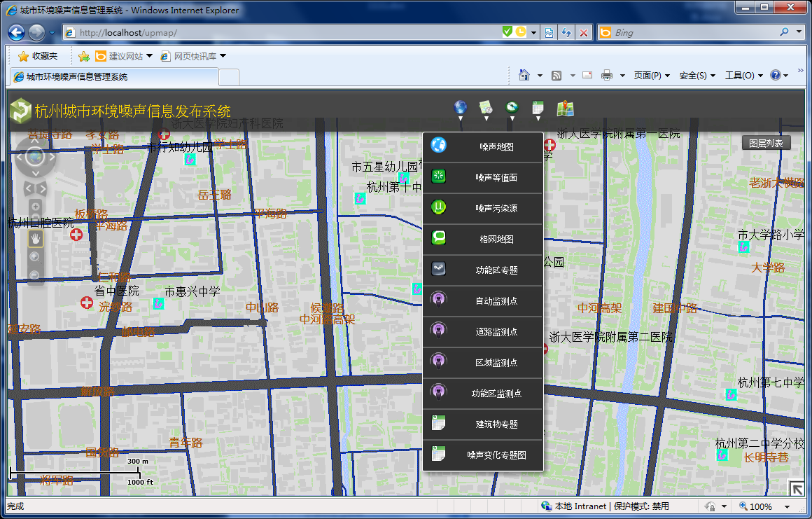
Task: Click the Internet Explorer home icon
Action: click(523, 74)
